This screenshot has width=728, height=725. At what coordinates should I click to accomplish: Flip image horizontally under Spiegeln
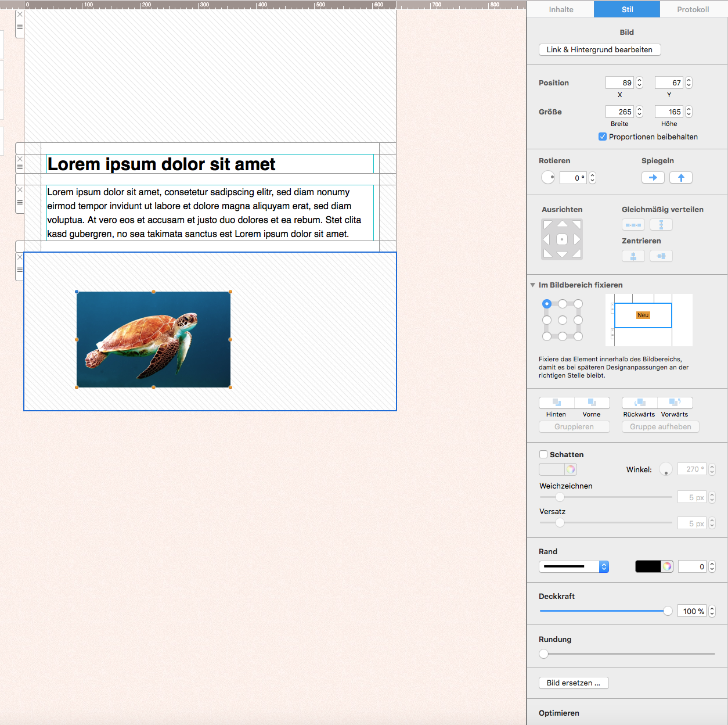(x=653, y=178)
